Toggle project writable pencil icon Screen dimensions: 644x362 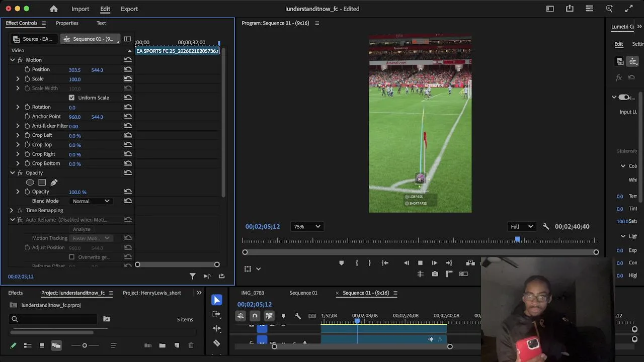13,345
